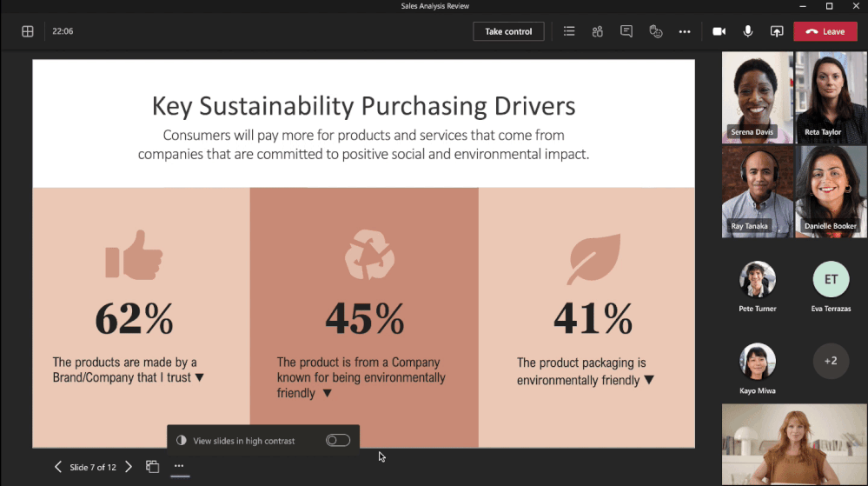Open the meeting chat
868x486 pixels.
click(626, 31)
